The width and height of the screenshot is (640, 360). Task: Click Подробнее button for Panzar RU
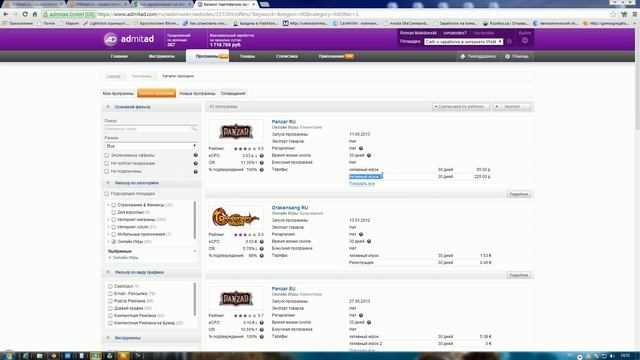519,194
